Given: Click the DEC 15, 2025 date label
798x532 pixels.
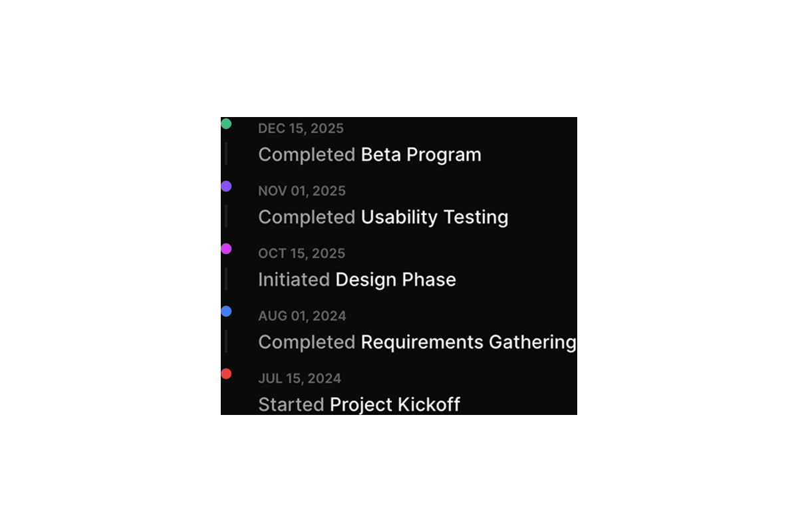Looking at the screenshot, I should coord(301,128).
